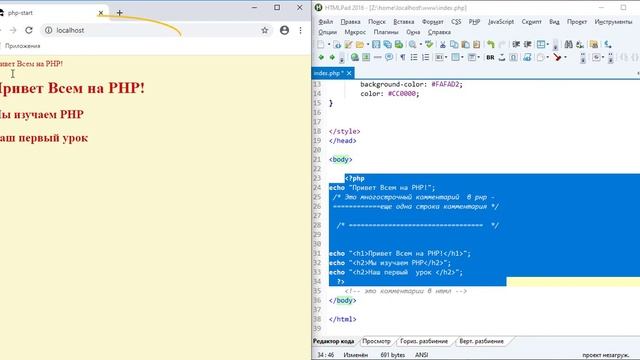Image resolution: width=640 pixels, height=360 pixels.
Task: Expand the Open folder dropdown arrow
Action: [368, 44]
